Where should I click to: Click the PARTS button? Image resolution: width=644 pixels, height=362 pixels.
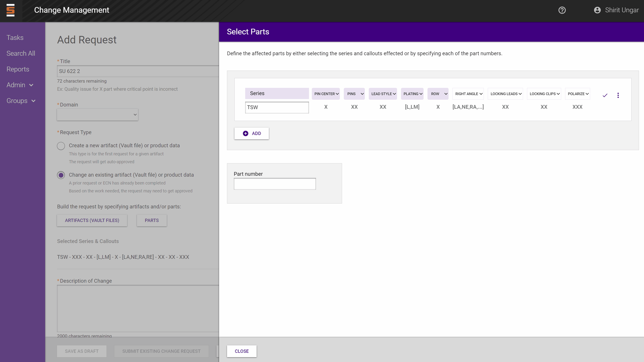pos(151,220)
